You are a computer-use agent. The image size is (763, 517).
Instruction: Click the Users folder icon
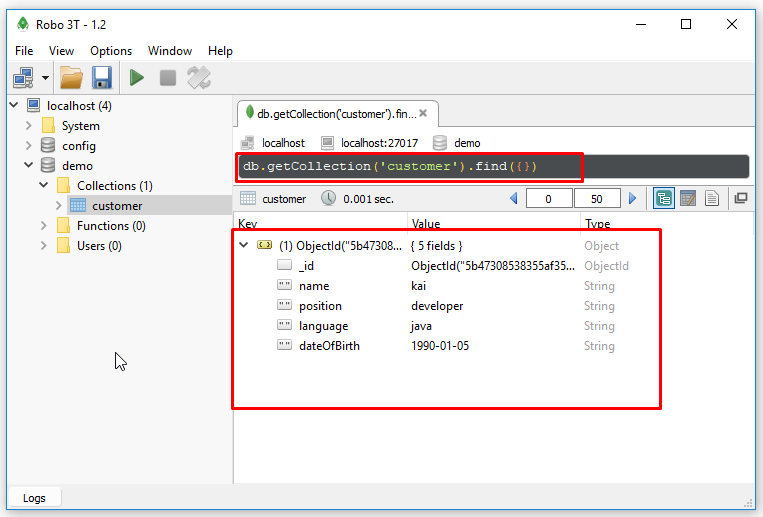[63, 245]
